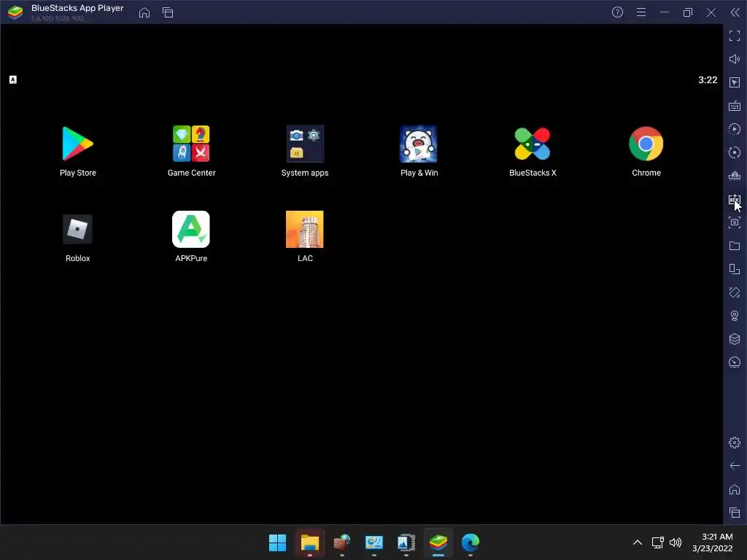
Task: Click the home icon in title bar
Action: click(144, 12)
